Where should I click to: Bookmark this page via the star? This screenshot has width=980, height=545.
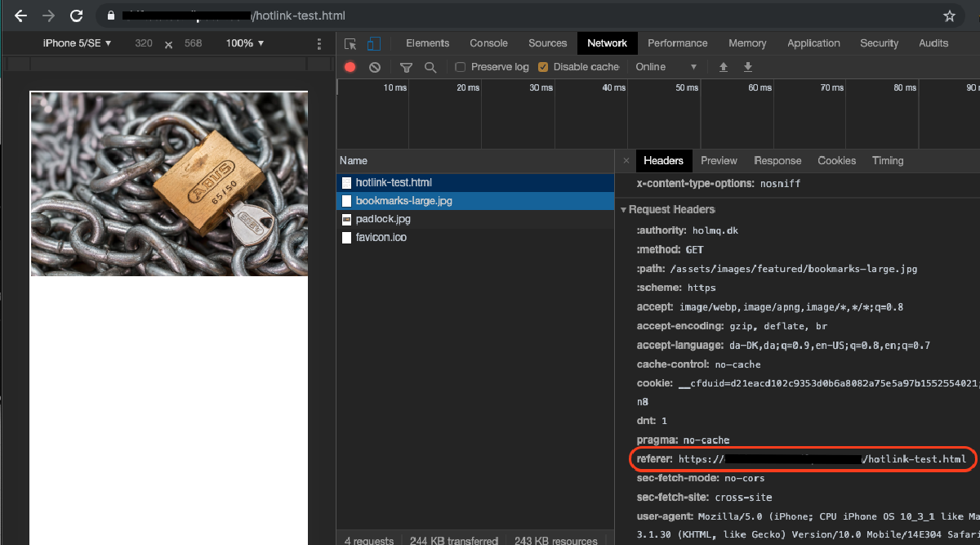[x=948, y=15]
